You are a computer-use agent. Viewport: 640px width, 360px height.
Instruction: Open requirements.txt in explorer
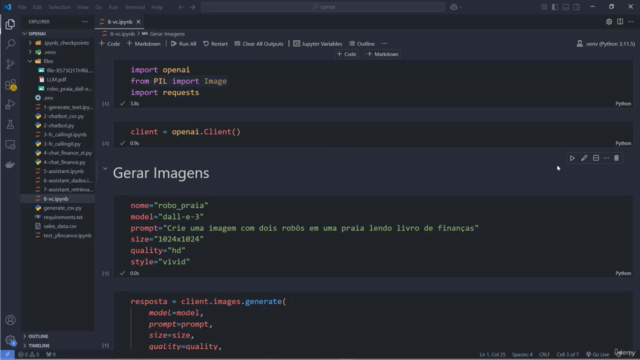pos(63,217)
